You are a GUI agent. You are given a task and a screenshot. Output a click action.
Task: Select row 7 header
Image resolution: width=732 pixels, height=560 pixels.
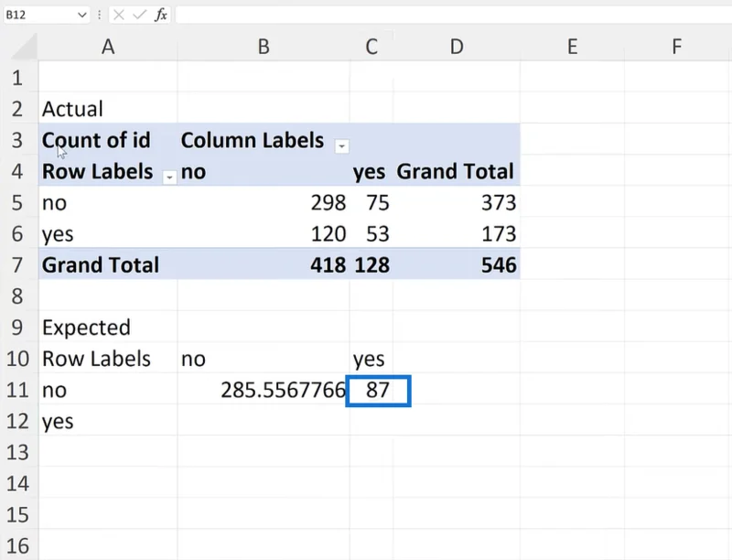pos(18,264)
